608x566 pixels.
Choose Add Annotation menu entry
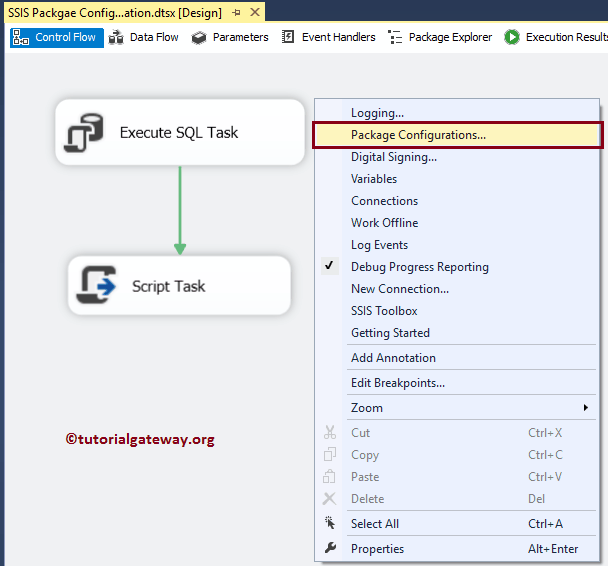(457, 357)
